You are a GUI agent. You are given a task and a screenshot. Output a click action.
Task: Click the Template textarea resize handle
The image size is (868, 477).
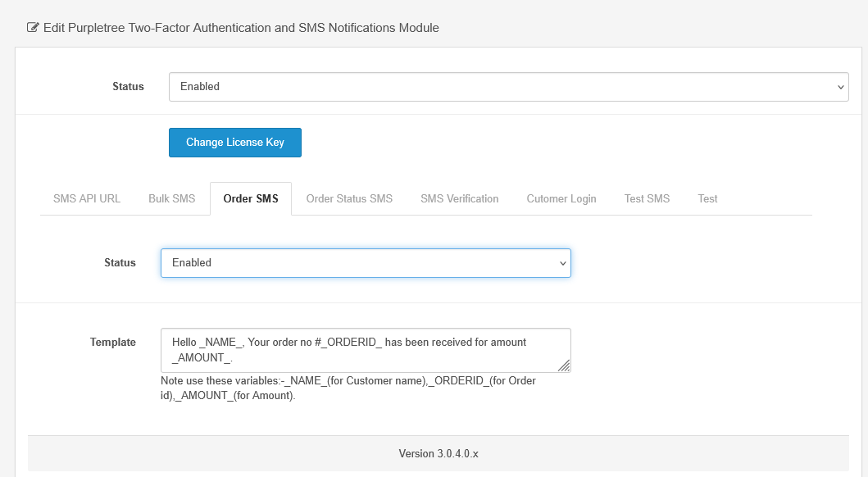click(565, 366)
